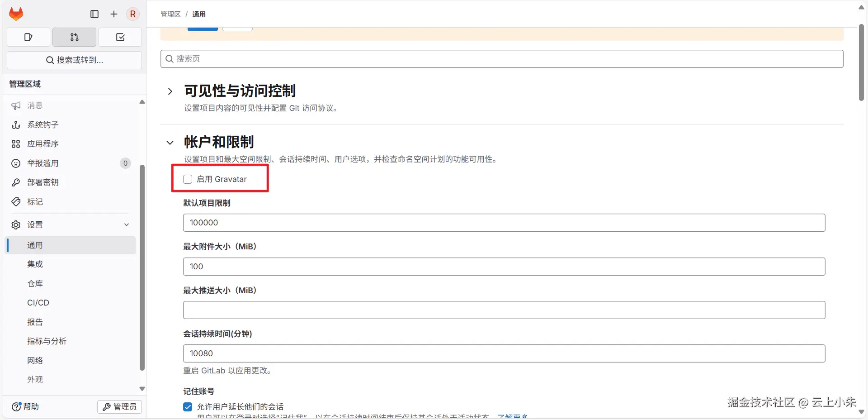Click the page scrollbar thumb
Viewport: 868px width, 420px height.
click(x=861, y=62)
